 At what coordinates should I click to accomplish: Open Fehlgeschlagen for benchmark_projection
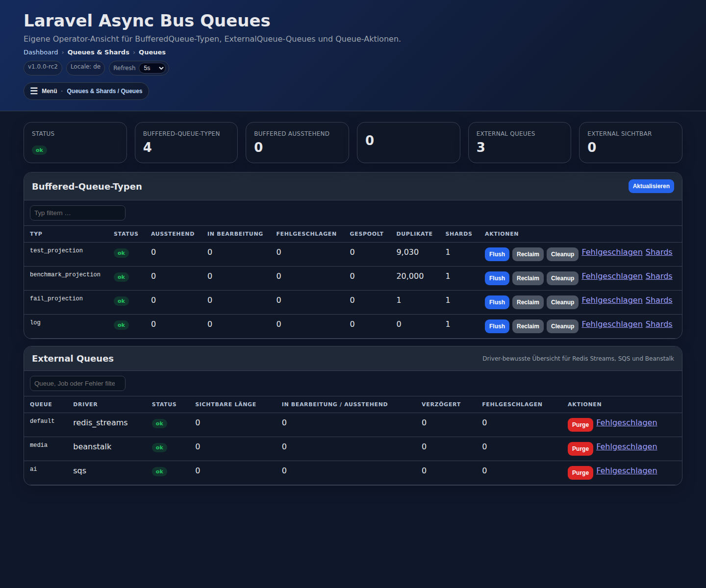pos(612,276)
